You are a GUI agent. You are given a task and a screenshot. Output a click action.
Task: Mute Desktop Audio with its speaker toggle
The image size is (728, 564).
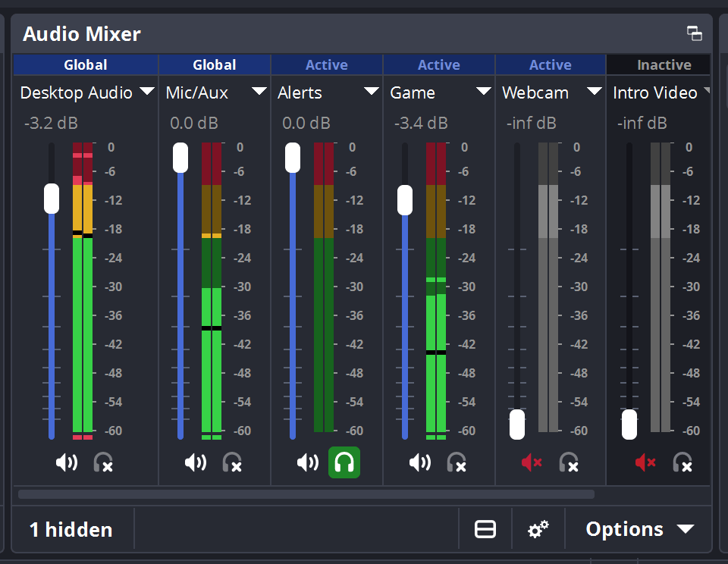coord(66,462)
